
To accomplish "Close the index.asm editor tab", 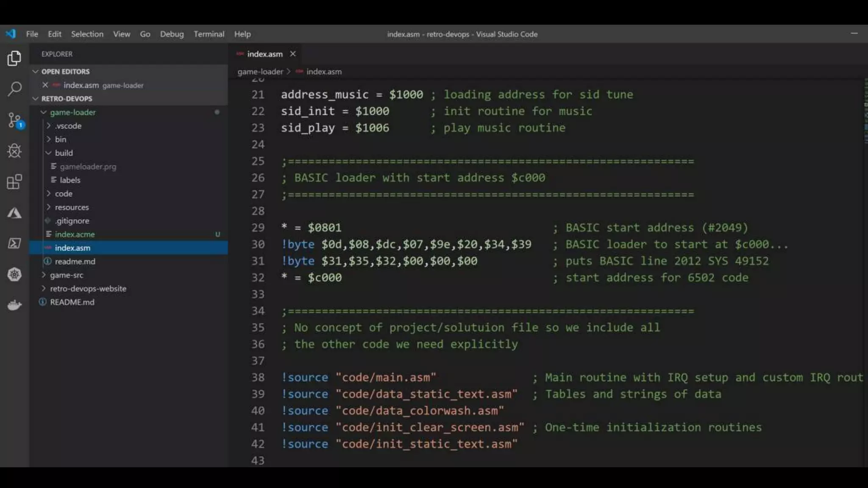I will tap(292, 54).
